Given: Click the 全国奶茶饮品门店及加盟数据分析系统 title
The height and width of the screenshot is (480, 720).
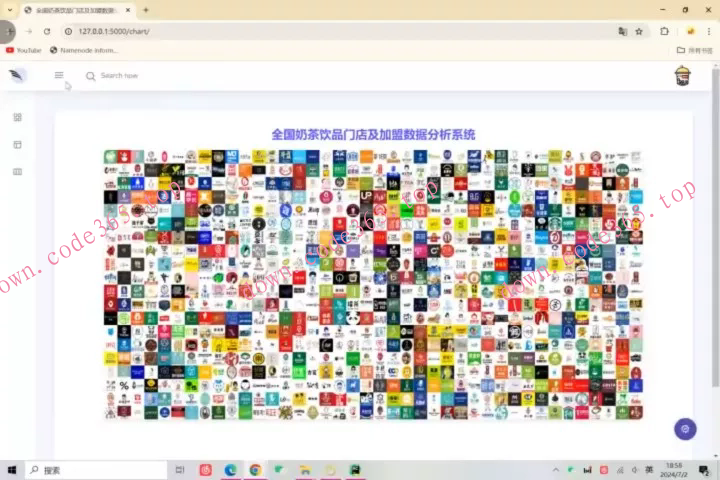Looking at the screenshot, I should (373, 135).
